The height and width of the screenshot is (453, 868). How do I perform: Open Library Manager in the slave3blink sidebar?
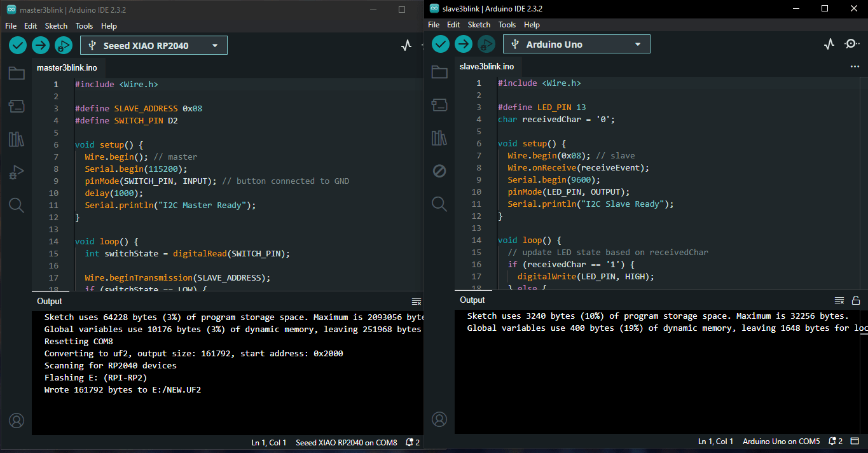coord(439,138)
